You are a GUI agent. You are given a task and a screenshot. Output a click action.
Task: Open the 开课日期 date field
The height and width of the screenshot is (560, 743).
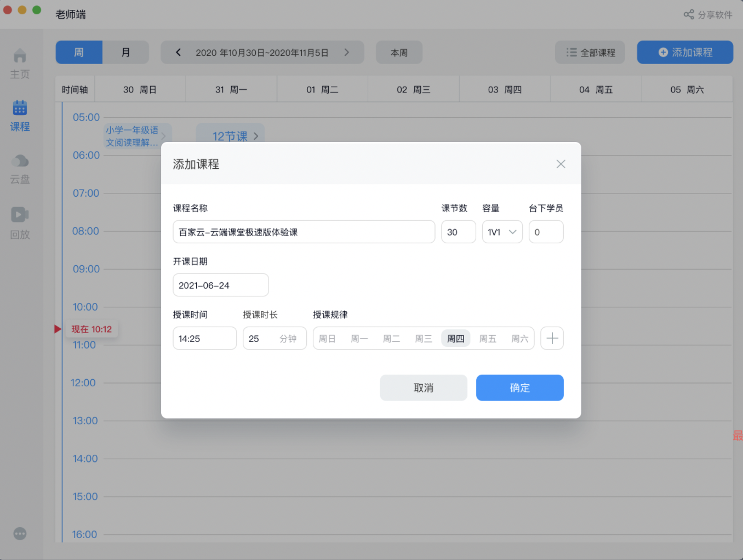[x=221, y=285]
